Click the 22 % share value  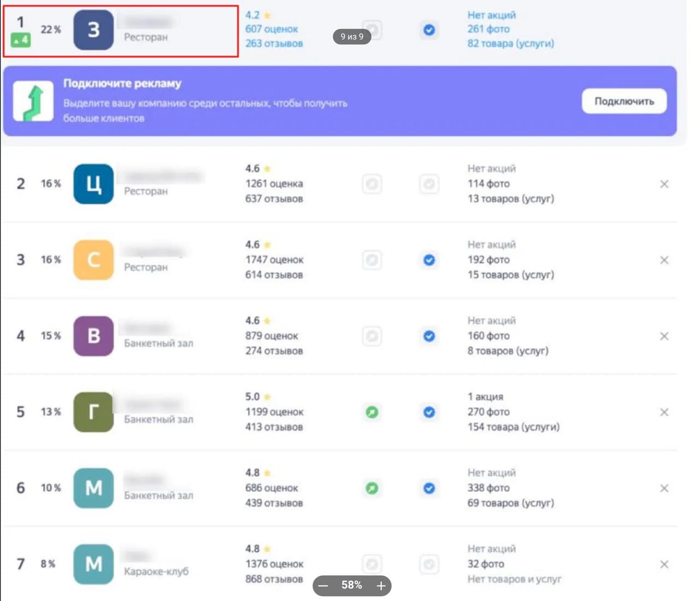[x=51, y=30]
